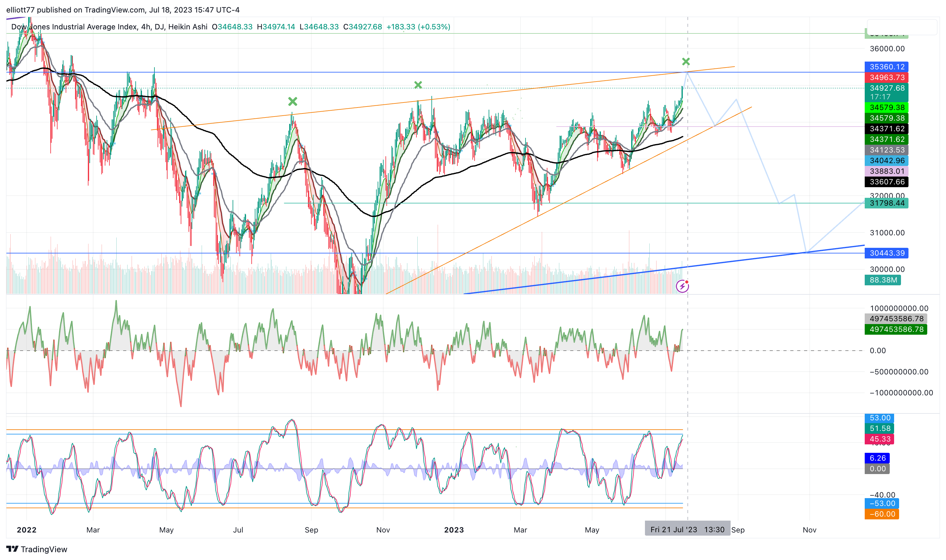The image size is (946, 560).
Task: Select the blue 30443.39 price label
Action: point(886,253)
